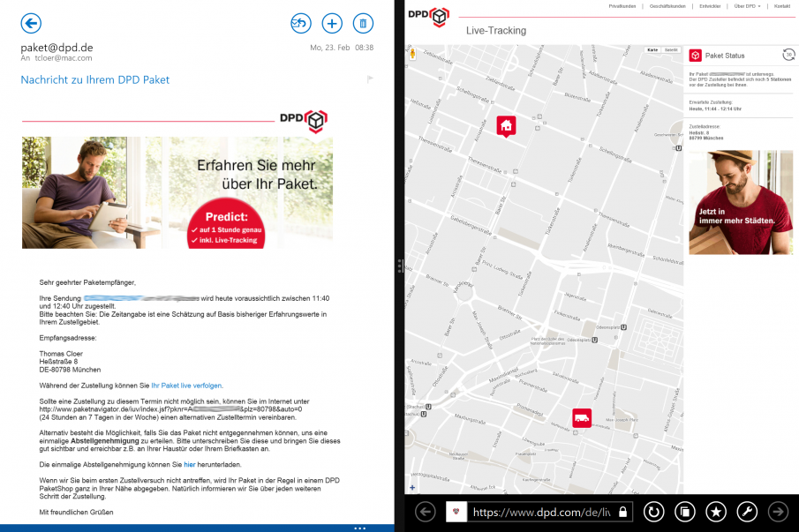Click the browser address field
This screenshot has height=532, width=799.
click(x=542, y=512)
